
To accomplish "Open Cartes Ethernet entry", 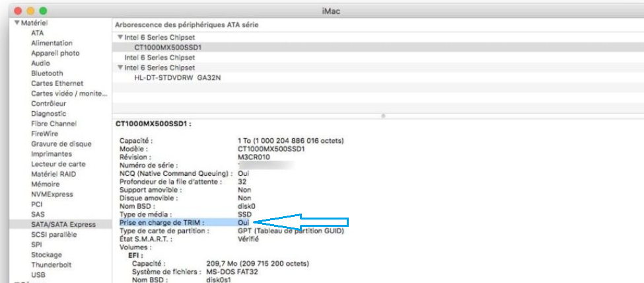I will coord(57,83).
